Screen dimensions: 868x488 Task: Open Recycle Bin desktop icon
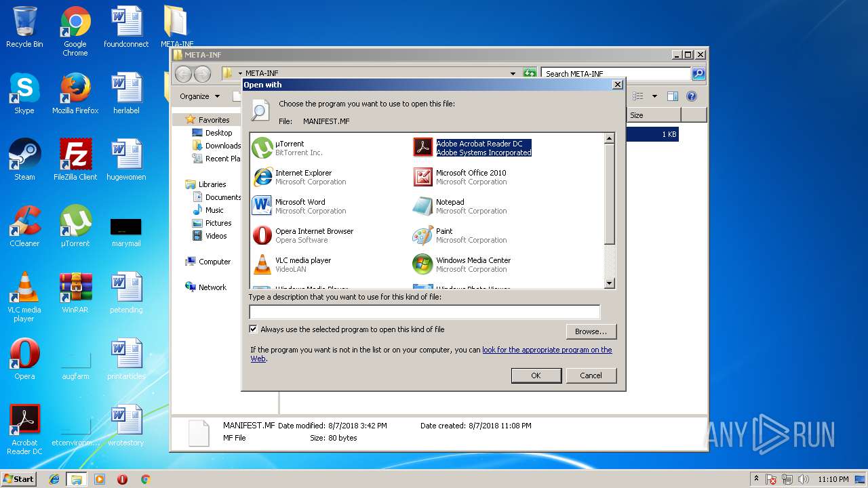[24, 27]
